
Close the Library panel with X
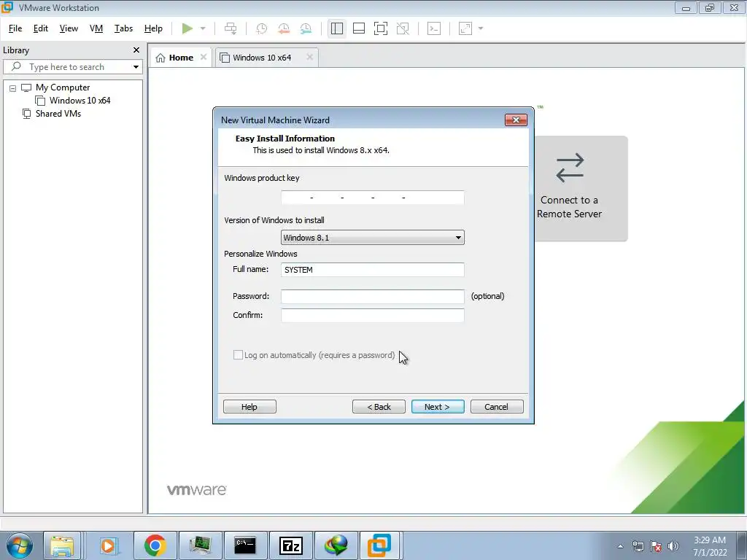(136, 50)
